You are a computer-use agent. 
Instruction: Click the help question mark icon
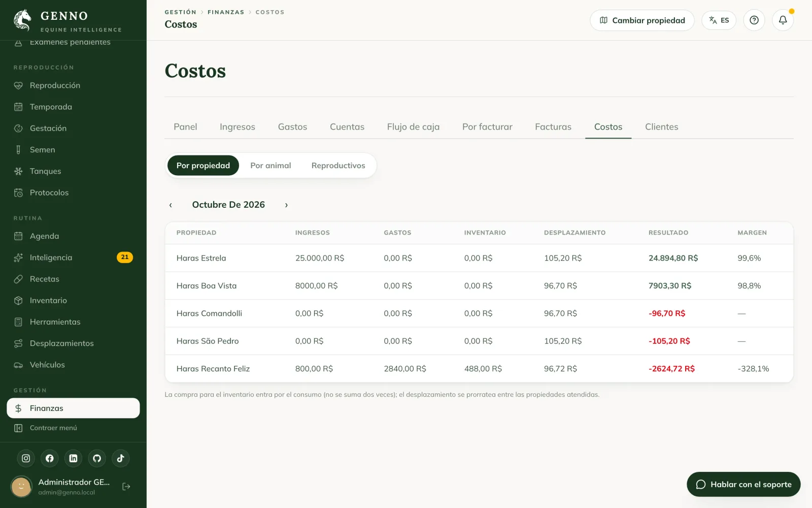(x=754, y=20)
